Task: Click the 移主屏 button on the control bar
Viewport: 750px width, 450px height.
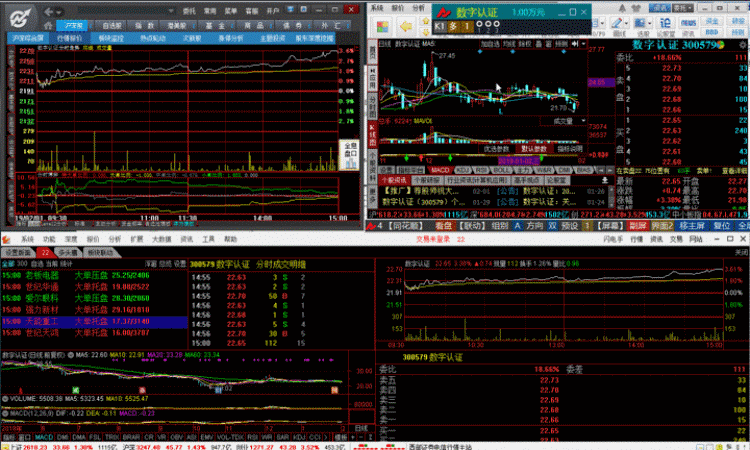Action: coord(692,226)
